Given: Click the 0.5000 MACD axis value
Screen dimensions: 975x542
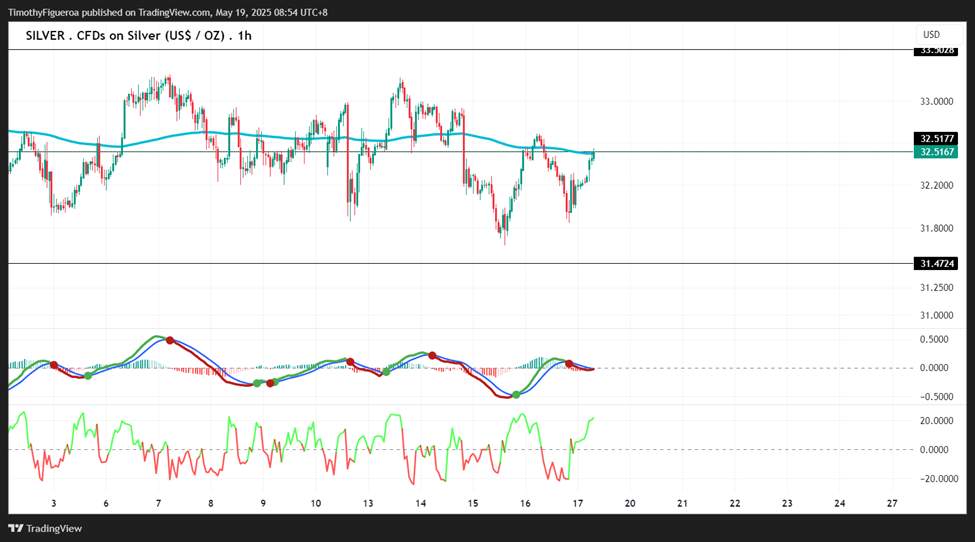Looking at the screenshot, I should pos(934,339).
